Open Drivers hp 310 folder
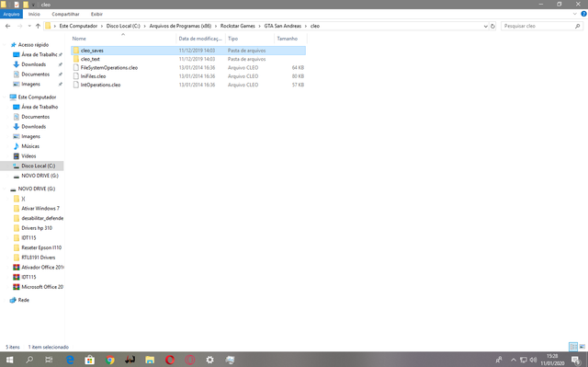The height and width of the screenshot is (367, 588). [x=37, y=228]
